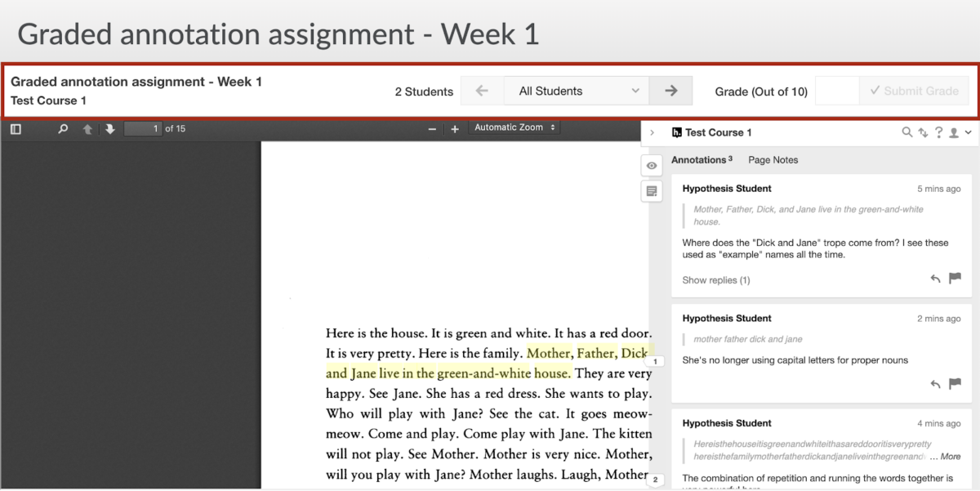This screenshot has height=491, width=980.
Task: Select the Annotations tab
Action: [702, 160]
